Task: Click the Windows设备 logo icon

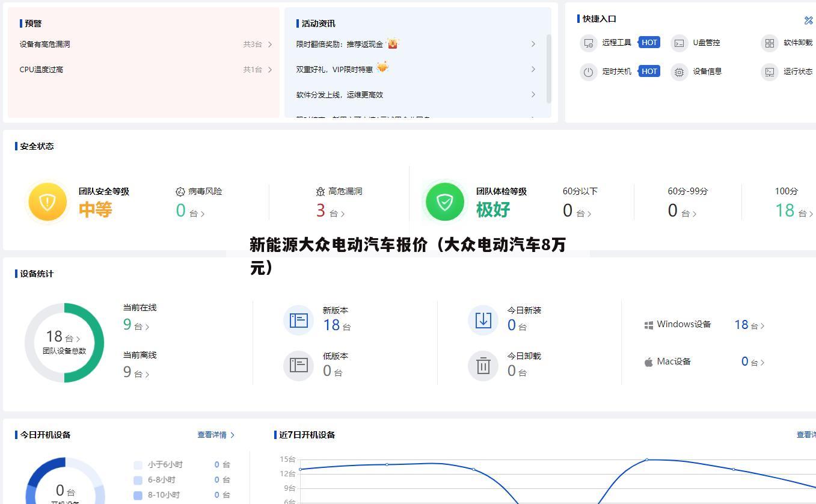Action: (x=649, y=325)
